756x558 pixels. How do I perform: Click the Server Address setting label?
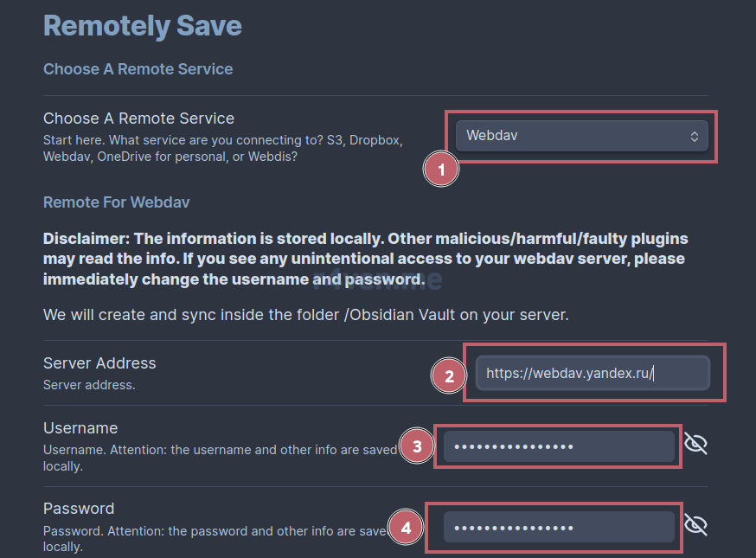tap(99, 363)
